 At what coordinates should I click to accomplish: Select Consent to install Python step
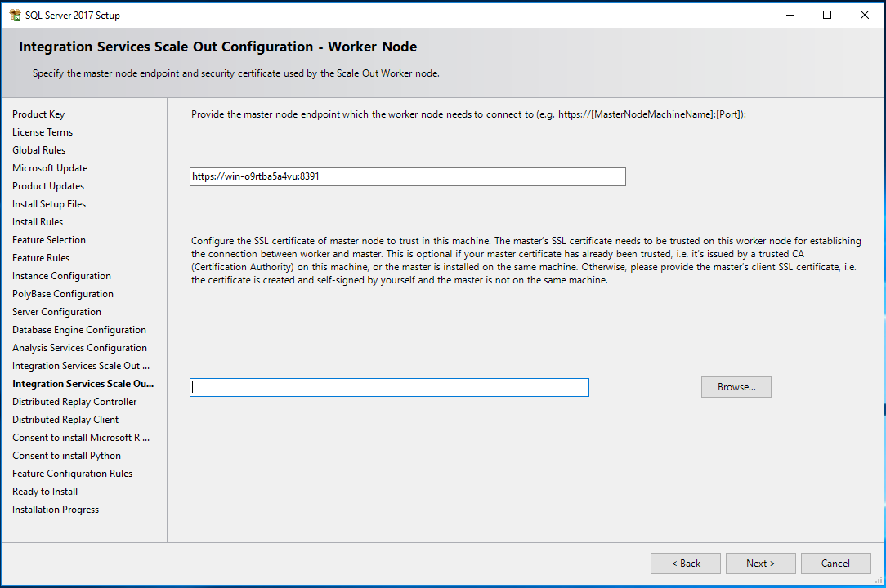tap(66, 456)
